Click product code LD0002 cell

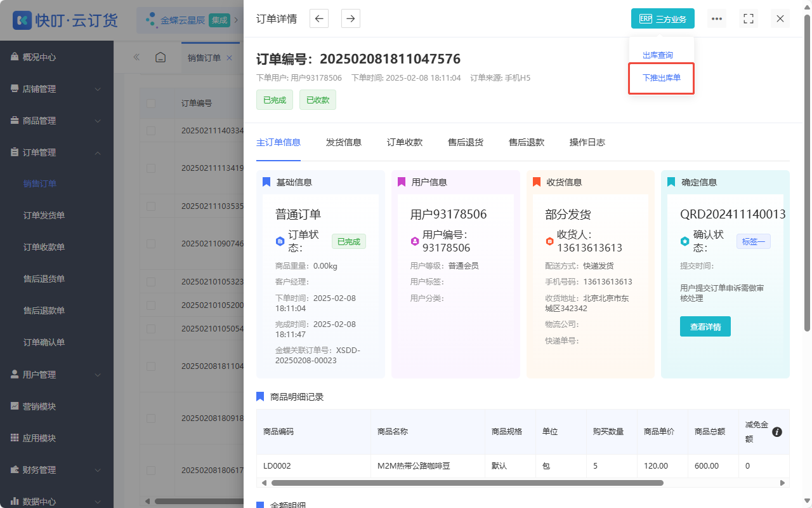(313, 465)
